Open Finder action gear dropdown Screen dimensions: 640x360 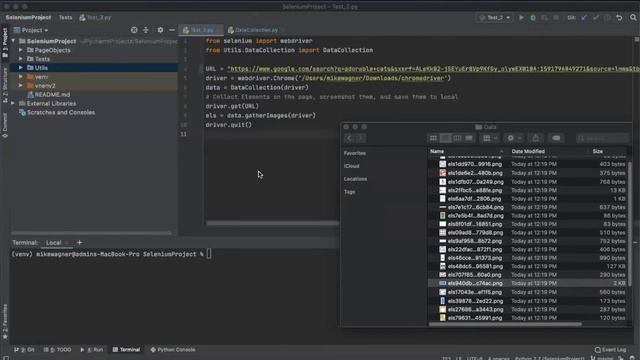point(514,138)
